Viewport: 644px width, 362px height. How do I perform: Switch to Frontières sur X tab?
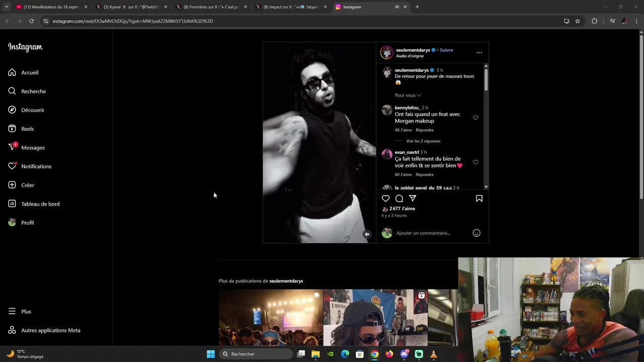pyautogui.click(x=211, y=7)
